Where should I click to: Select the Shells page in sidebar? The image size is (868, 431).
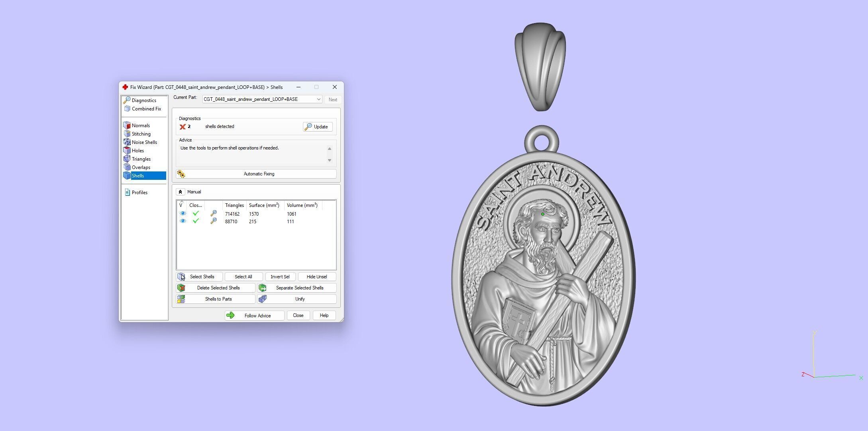pyautogui.click(x=145, y=175)
